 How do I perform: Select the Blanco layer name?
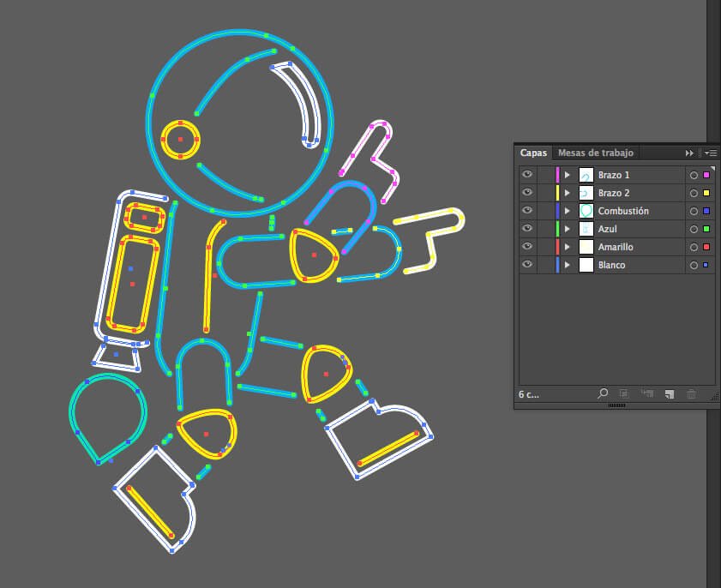pos(611,265)
